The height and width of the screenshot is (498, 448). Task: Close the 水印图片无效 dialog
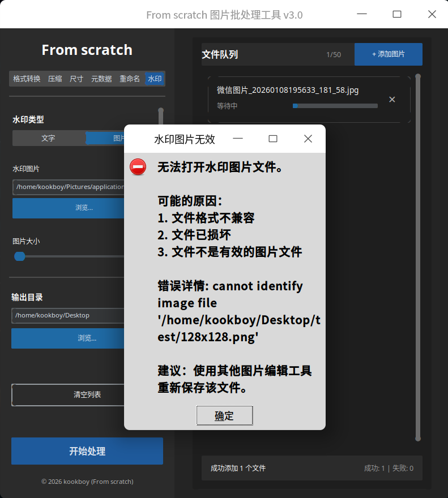308,139
